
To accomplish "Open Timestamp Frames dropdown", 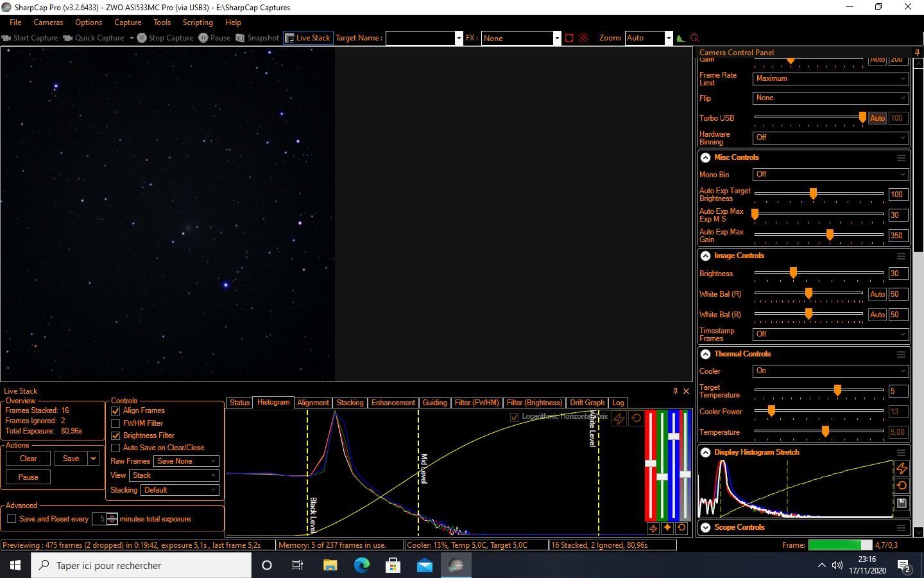I will (x=830, y=334).
